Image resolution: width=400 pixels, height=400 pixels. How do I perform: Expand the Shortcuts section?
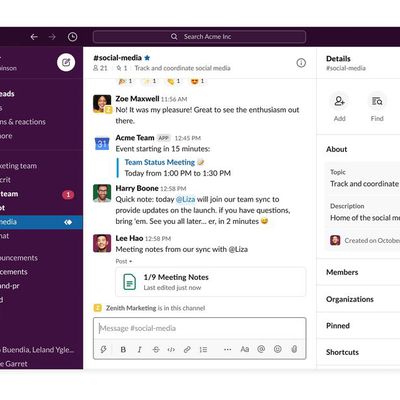[x=359, y=352]
